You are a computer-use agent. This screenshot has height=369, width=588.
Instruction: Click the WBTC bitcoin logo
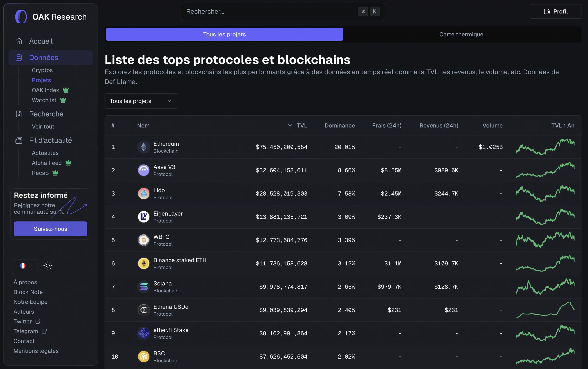pos(143,240)
